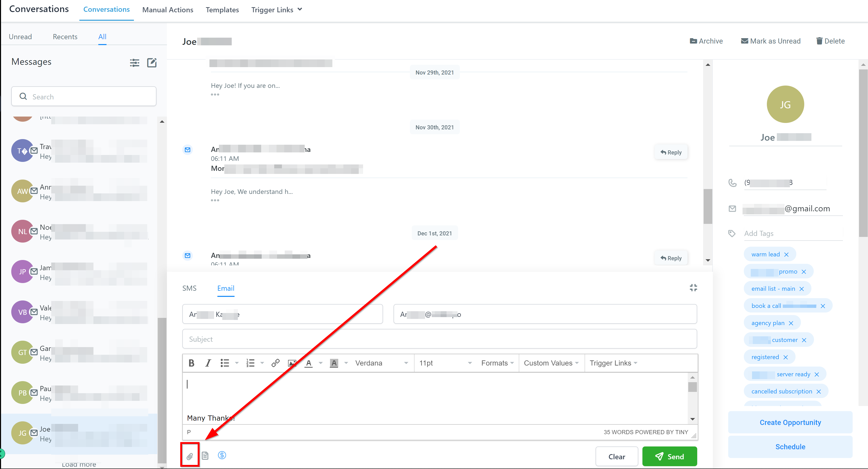This screenshot has width=868, height=469.
Task: Click the Subject input field
Action: (x=439, y=339)
